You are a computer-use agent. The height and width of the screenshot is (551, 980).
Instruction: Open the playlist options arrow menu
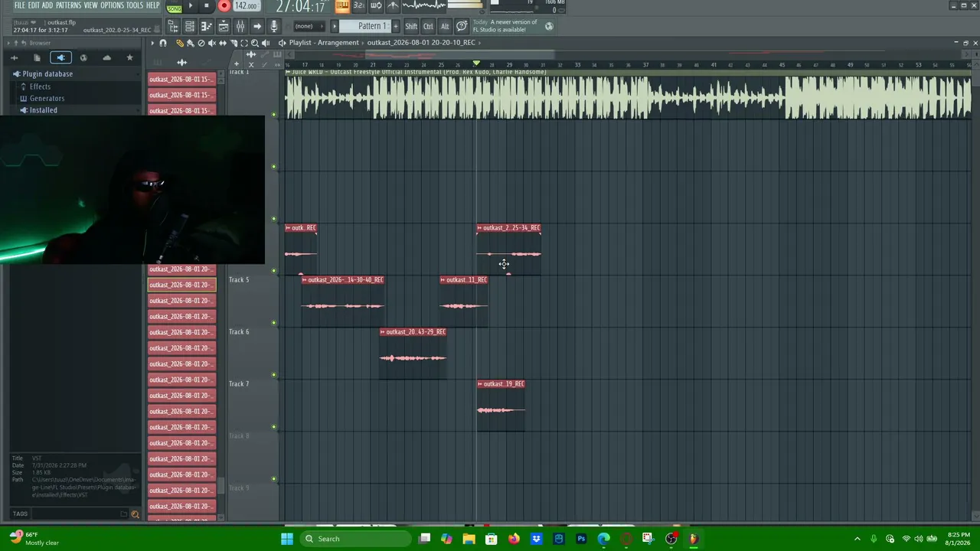click(152, 43)
